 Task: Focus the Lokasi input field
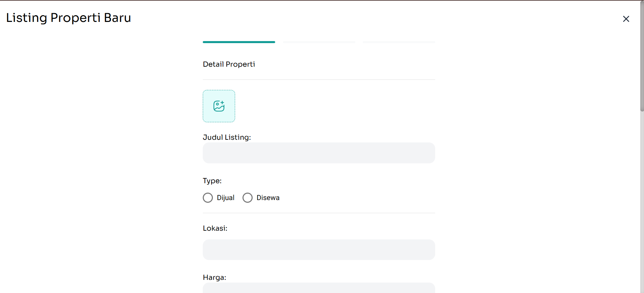coord(319,250)
